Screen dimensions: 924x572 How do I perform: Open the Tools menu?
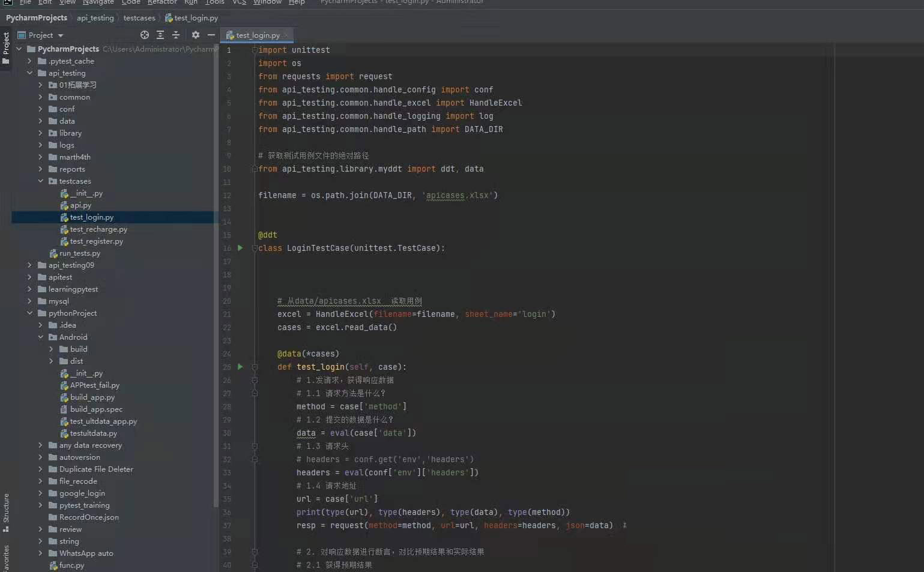214,2
